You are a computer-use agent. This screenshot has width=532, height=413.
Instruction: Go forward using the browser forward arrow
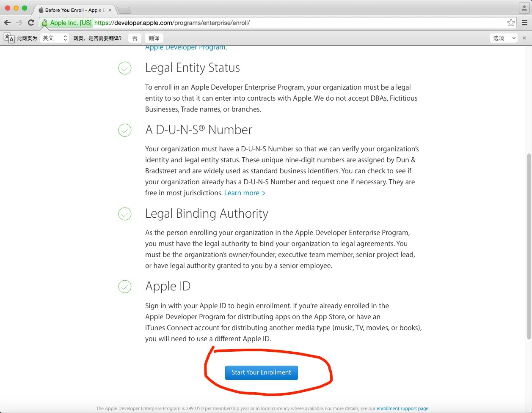point(19,23)
